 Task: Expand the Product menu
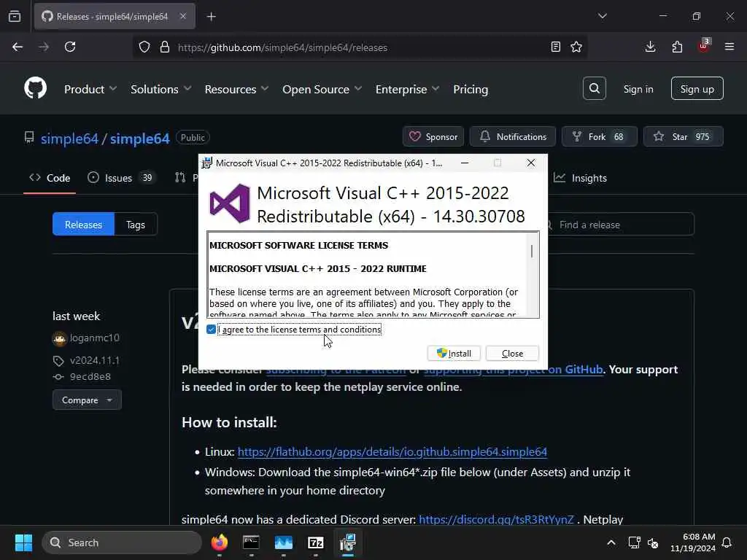coord(90,89)
